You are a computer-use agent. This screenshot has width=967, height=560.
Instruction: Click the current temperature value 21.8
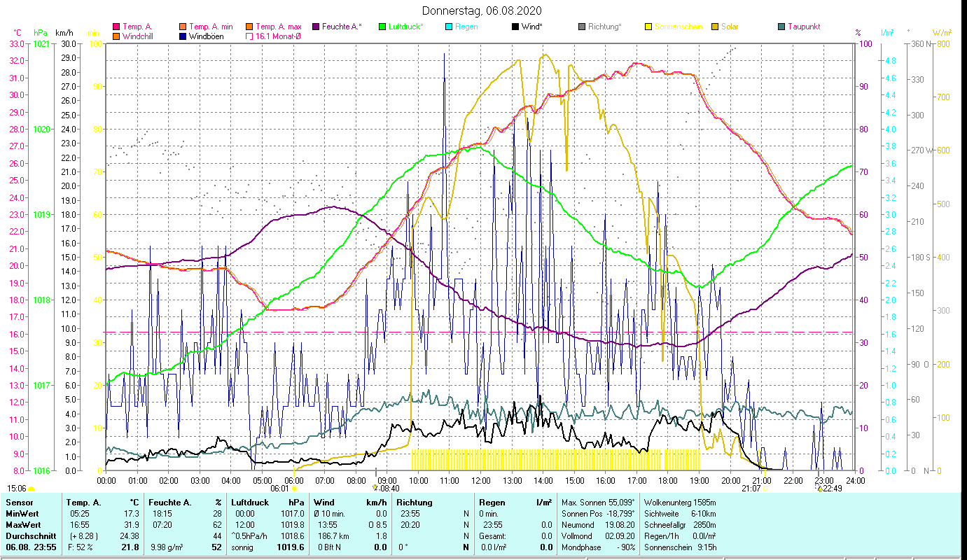130,547
